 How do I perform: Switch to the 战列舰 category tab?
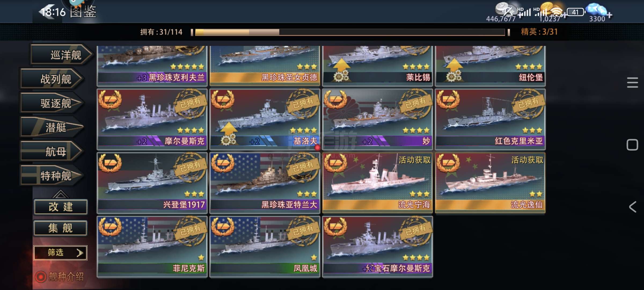click(52, 79)
